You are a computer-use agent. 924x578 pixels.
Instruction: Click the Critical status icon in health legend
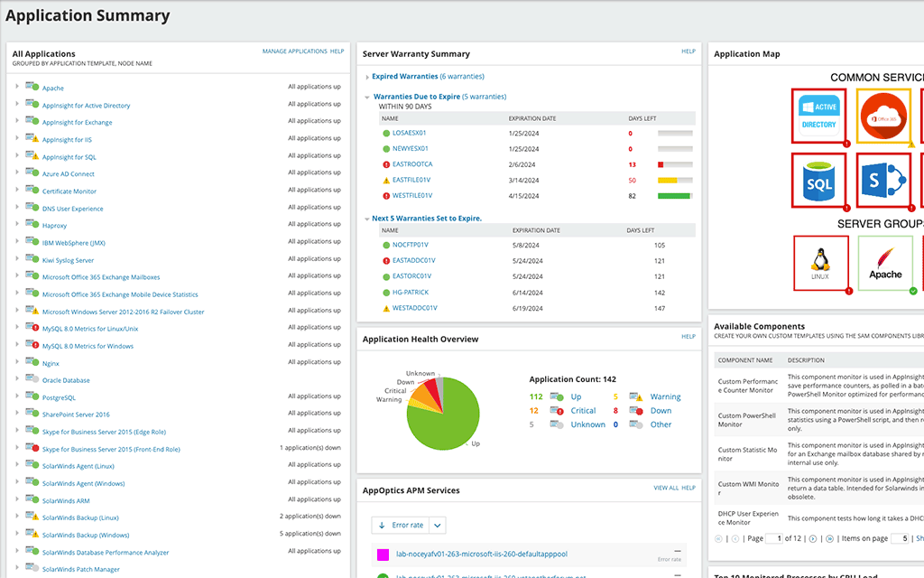coord(557,411)
